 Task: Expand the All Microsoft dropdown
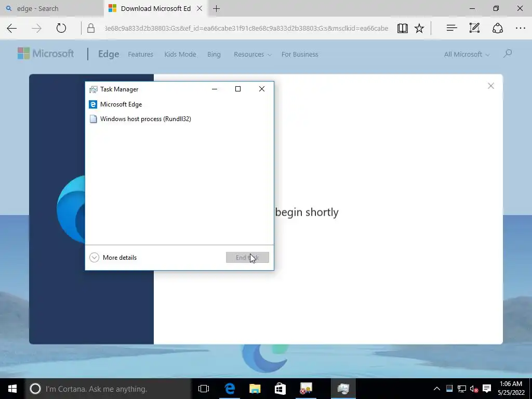tap(467, 54)
